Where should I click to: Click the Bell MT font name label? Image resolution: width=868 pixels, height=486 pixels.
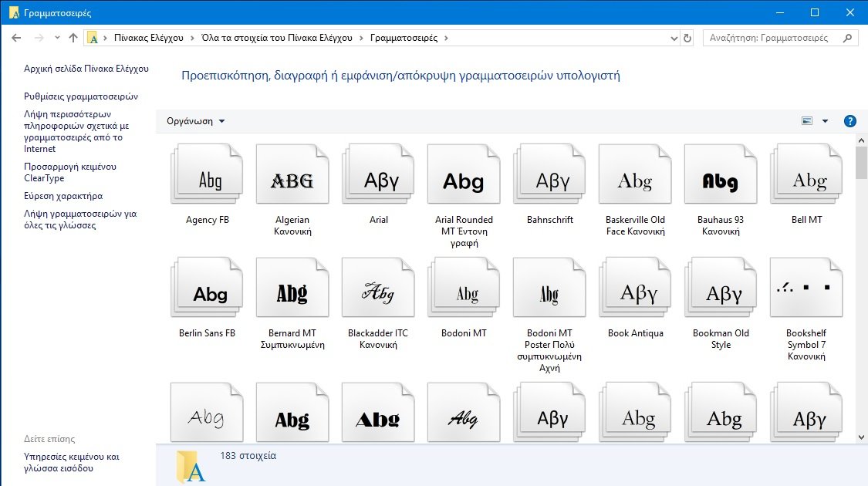806,220
